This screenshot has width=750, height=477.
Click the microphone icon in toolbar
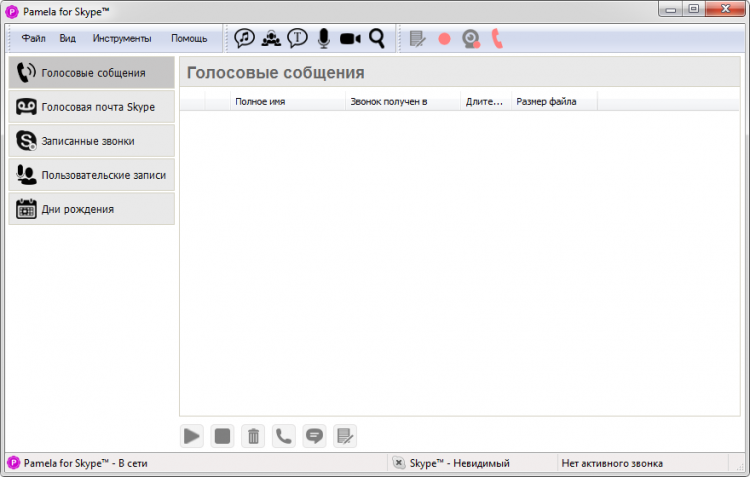coord(324,38)
